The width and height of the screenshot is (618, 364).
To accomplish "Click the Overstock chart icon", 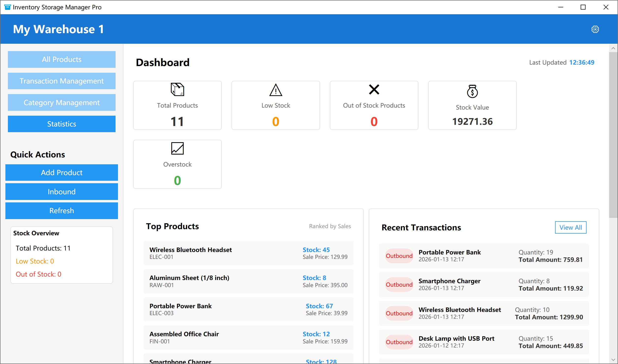I will [177, 148].
